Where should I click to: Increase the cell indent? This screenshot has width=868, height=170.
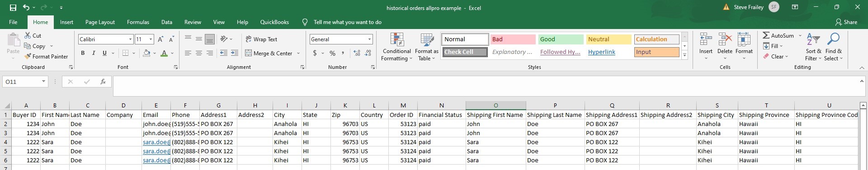[x=235, y=53]
